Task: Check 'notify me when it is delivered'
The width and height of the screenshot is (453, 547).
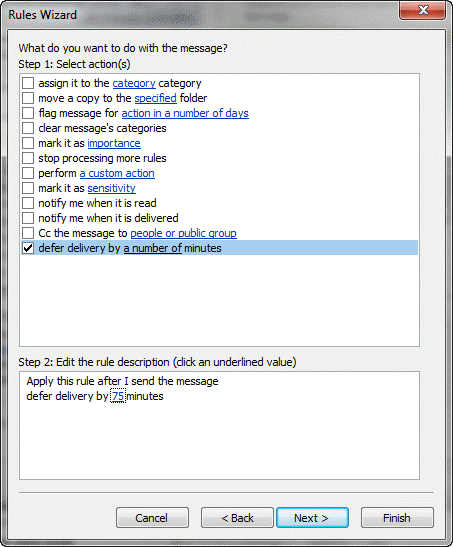Action: 28,218
